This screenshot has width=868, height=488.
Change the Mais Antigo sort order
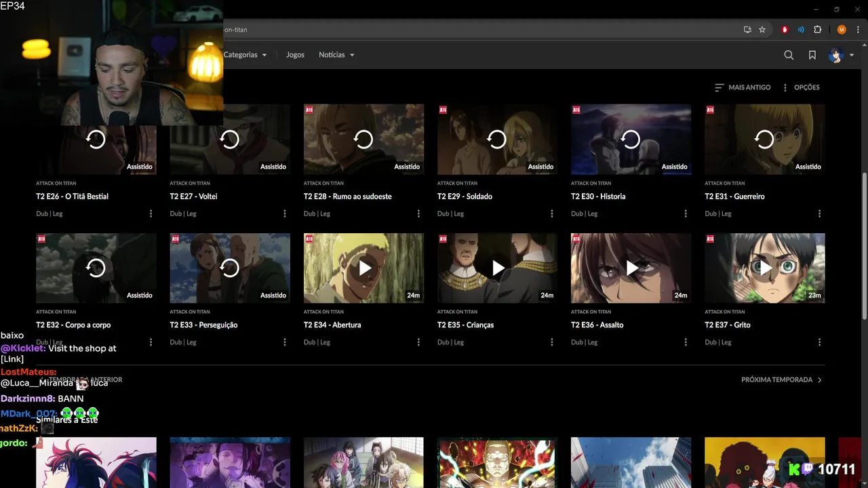point(743,87)
